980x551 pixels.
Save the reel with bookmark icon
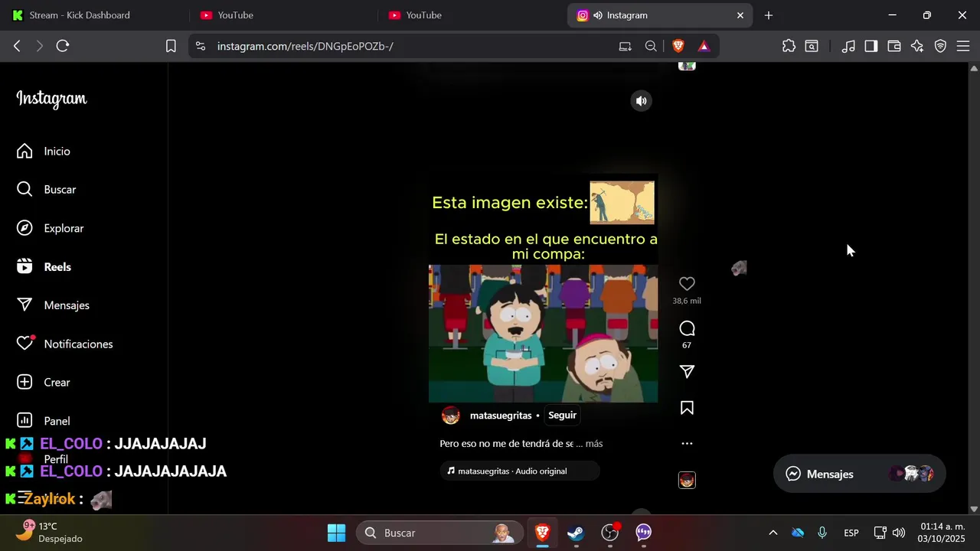[x=687, y=408]
